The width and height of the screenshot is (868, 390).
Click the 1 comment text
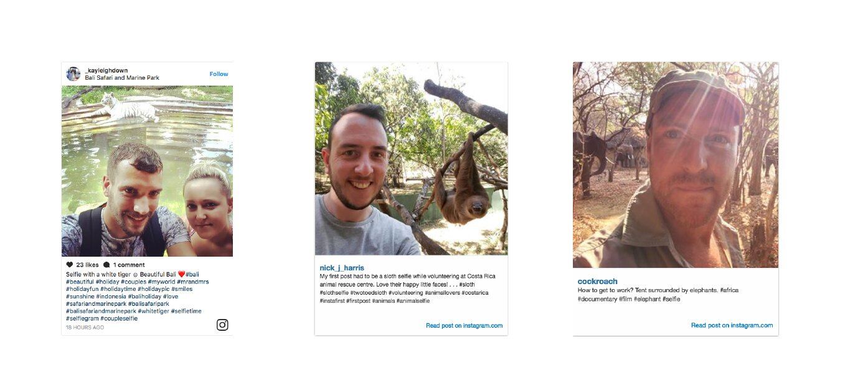coord(129,265)
